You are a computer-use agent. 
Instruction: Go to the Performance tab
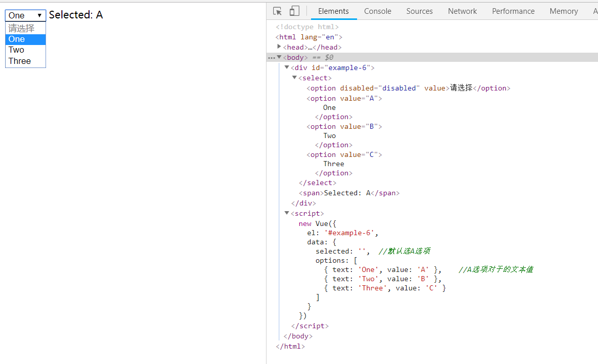pyautogui.click(x=513, y=11)
